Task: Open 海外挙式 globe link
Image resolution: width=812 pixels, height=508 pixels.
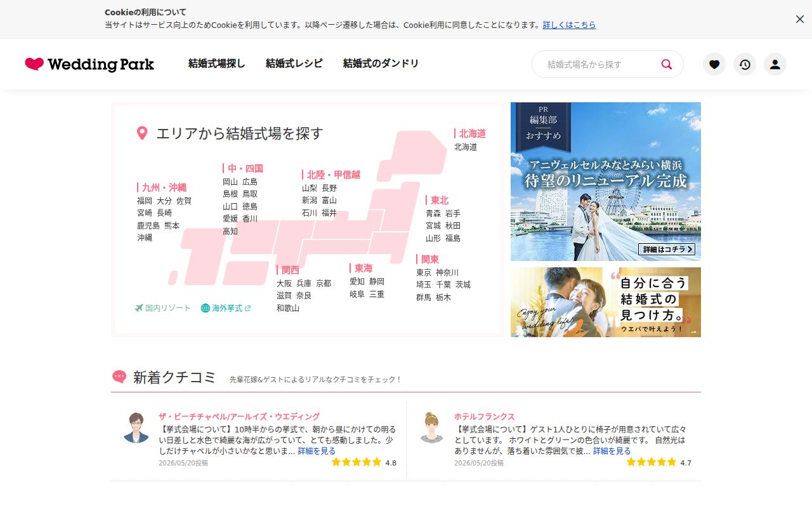Action: pos(226,308)
